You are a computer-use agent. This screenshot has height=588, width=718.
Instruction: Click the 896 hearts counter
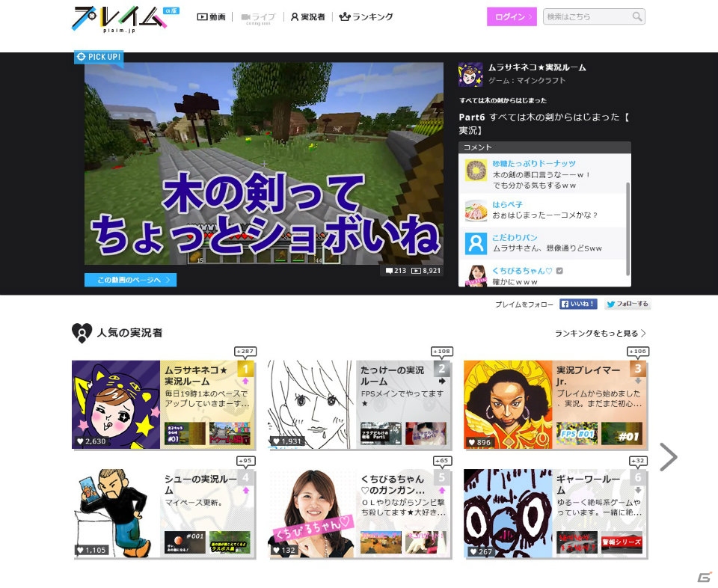tap(480, 442)
